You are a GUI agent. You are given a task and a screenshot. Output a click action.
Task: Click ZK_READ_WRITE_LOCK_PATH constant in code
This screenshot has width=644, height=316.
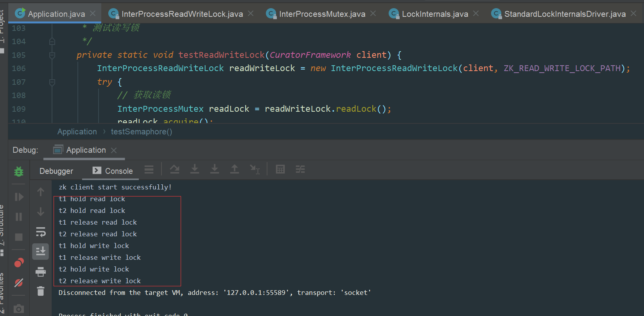562,68
